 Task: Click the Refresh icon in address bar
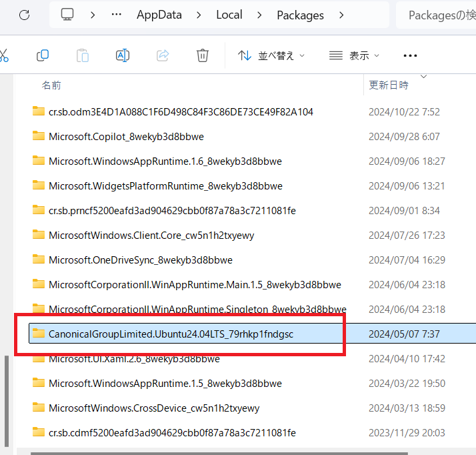[24, 15]
